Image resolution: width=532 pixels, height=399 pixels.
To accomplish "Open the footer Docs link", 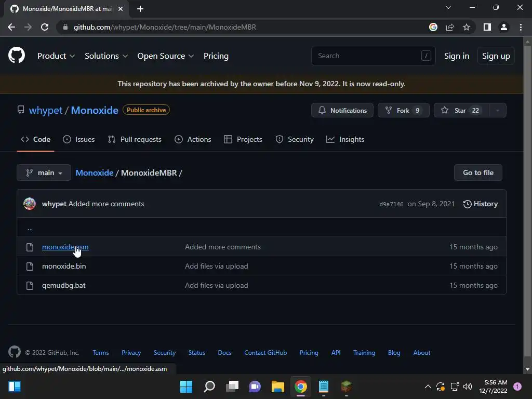I will point(224,353).
